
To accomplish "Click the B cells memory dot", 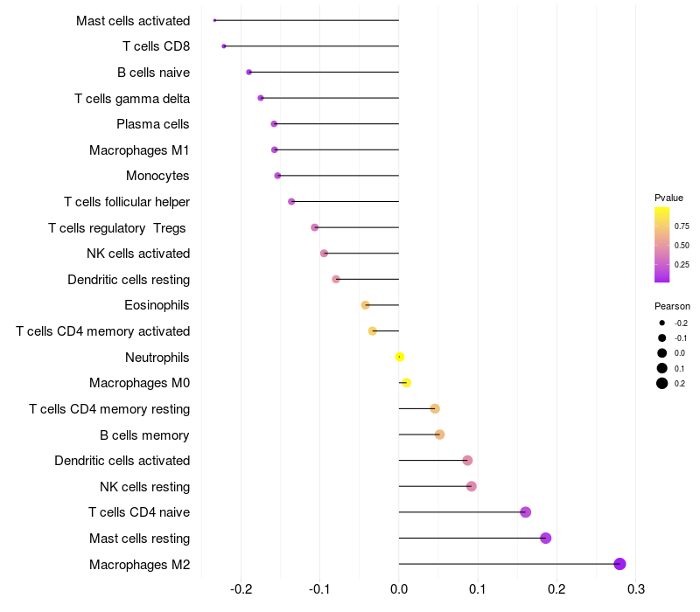I will 439,435.
